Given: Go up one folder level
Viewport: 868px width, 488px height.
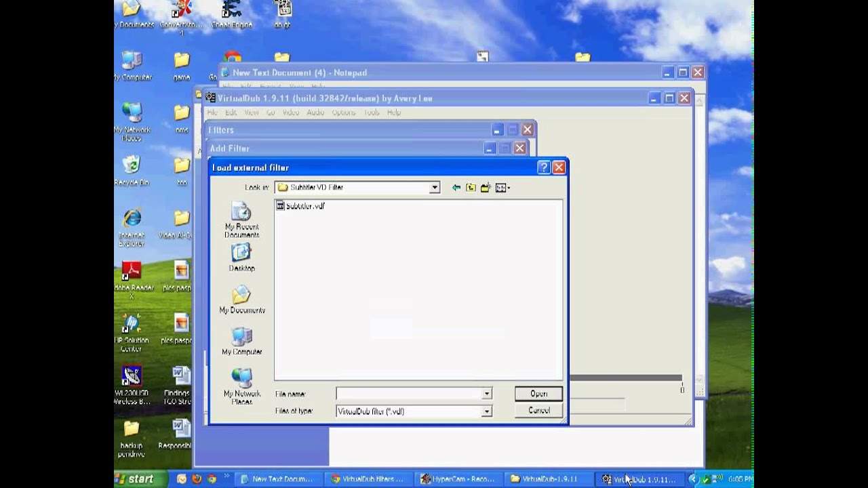Looking at the screenshot, I should (x=471, y=188).
